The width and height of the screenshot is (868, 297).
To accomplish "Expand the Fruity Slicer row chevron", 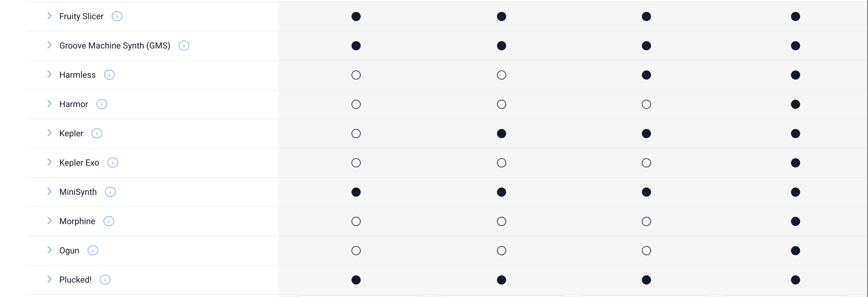I will coord(49,16).
